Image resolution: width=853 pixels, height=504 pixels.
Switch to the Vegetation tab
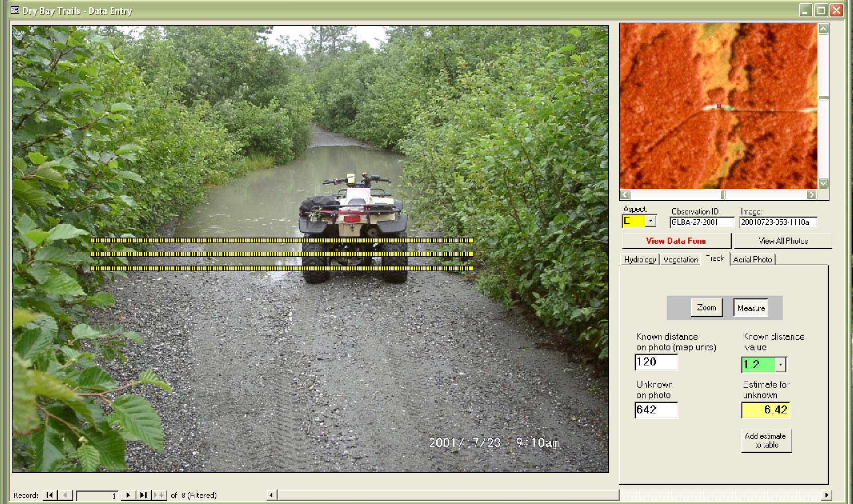pos(680,259)
